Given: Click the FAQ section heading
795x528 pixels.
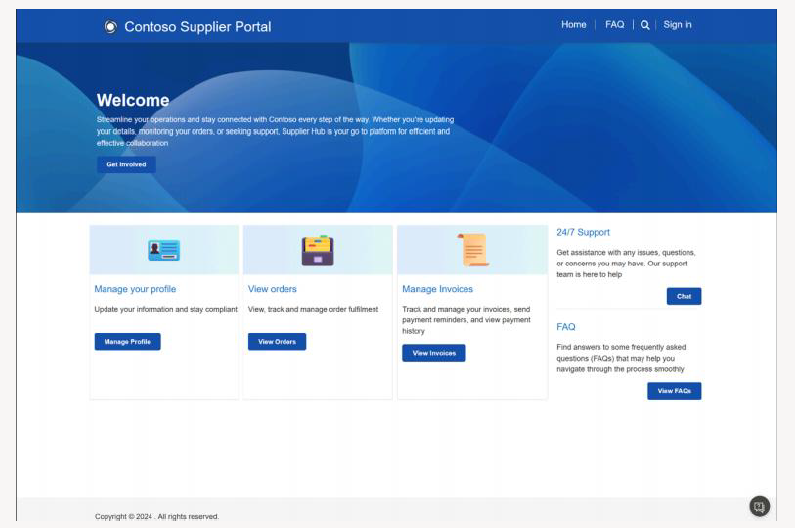Looking at the screenshot, I should (566, 327).
